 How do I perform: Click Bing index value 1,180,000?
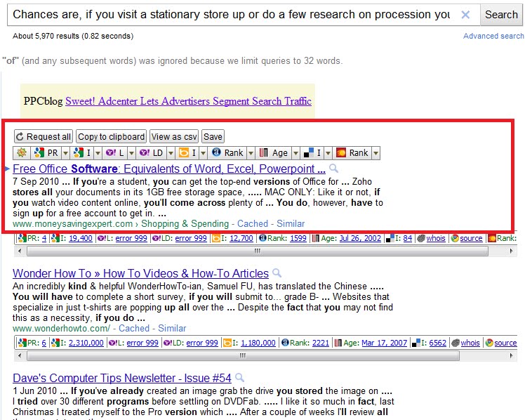point(258,343)
